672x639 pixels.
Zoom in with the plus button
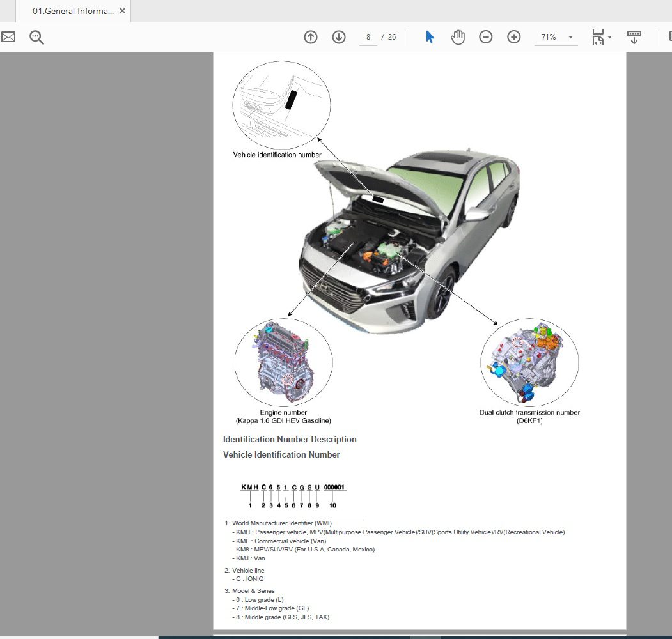(514, 37)
